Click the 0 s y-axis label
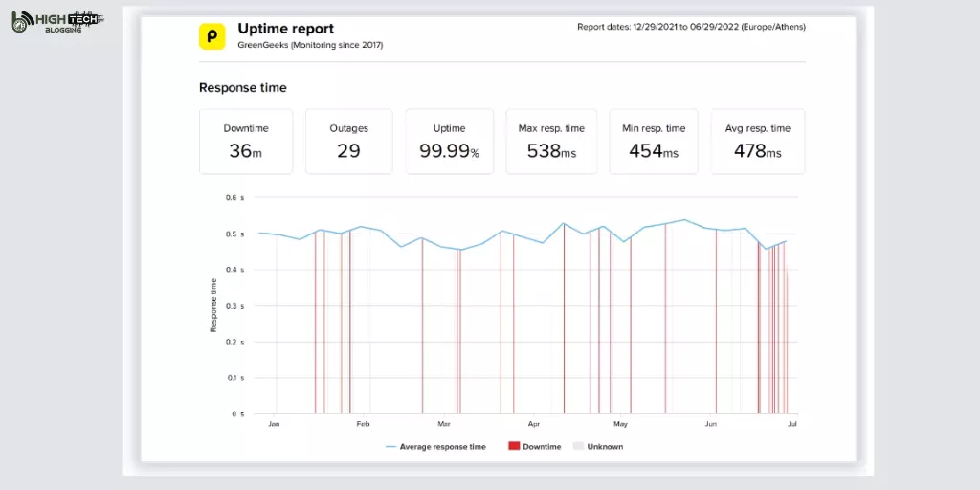This screenshot has height=490, width=980. pos(238,414)
